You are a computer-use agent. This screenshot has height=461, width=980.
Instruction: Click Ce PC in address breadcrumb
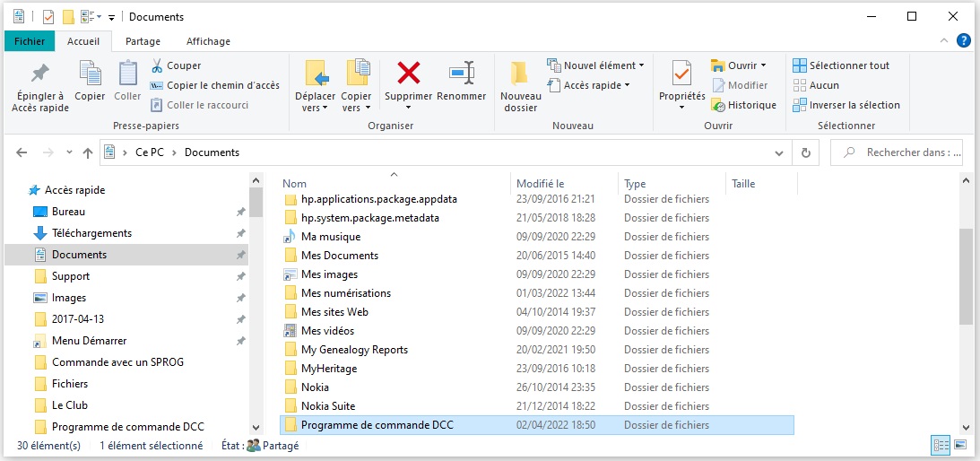click(150, 152)
